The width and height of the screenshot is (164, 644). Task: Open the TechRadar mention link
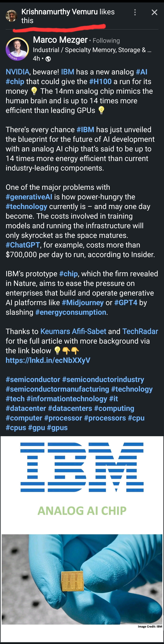tap(140, 331)
